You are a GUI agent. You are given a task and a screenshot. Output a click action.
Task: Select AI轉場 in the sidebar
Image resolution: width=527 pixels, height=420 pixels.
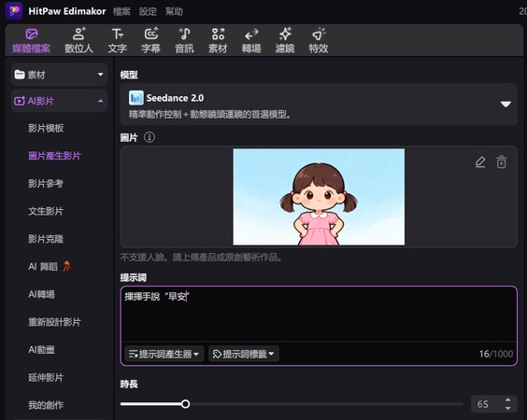pyautogui.click(x=42, y=294)
